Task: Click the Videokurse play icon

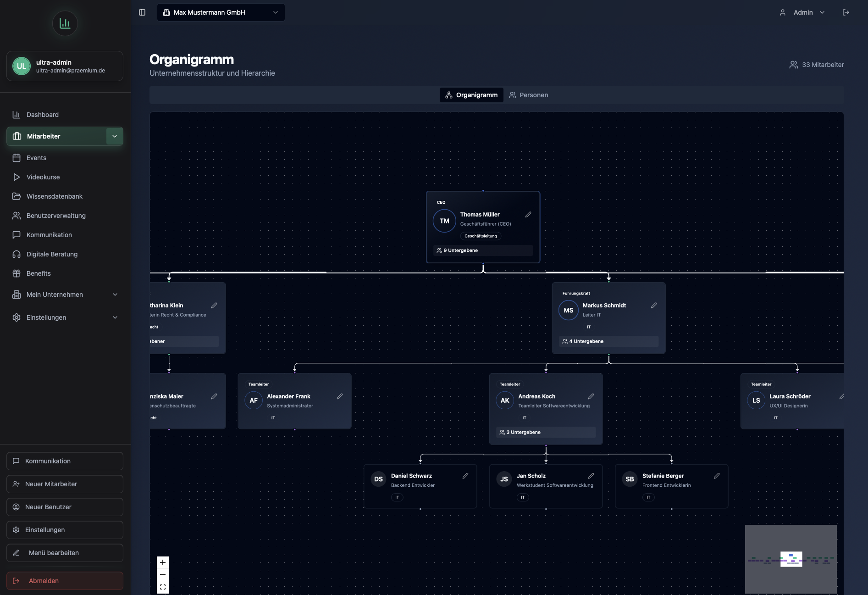Action: 17,177
